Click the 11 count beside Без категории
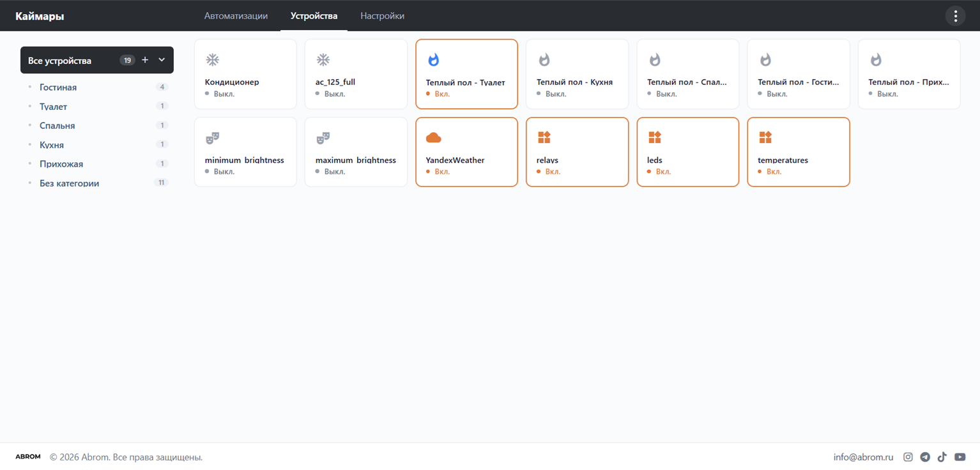The width and height of the screenshot is (980, 470). (162, 183)
